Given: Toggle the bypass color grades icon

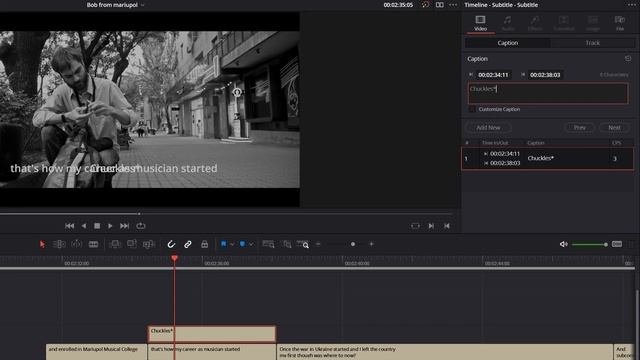Looking at the screenshot, I should click(x=425, y=5).
